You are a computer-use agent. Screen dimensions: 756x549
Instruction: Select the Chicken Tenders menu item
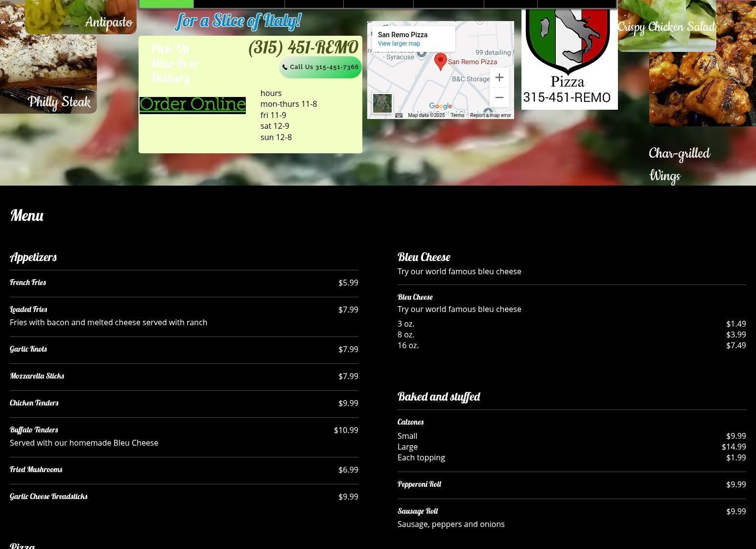34,403
